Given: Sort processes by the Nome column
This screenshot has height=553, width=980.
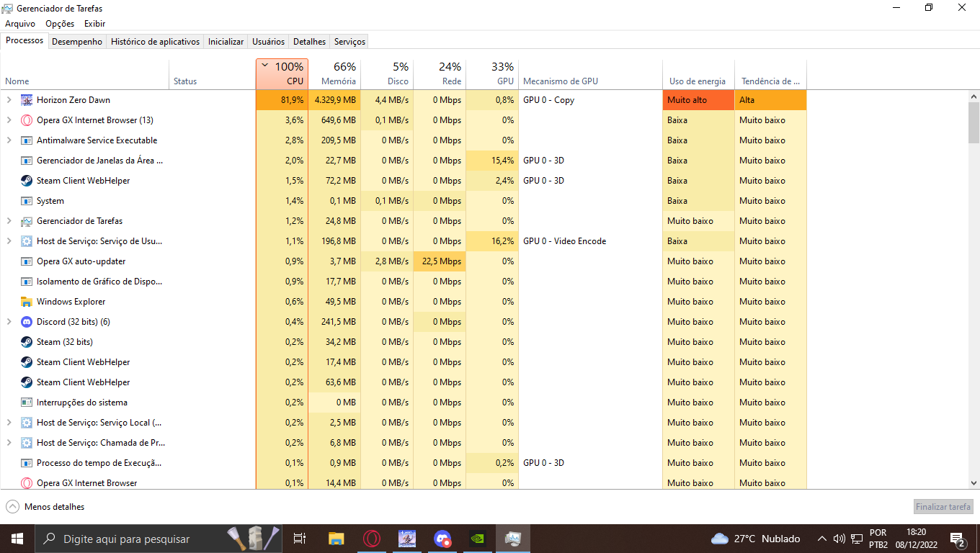Looking at the screenshot, I should [x=84, y=74].
